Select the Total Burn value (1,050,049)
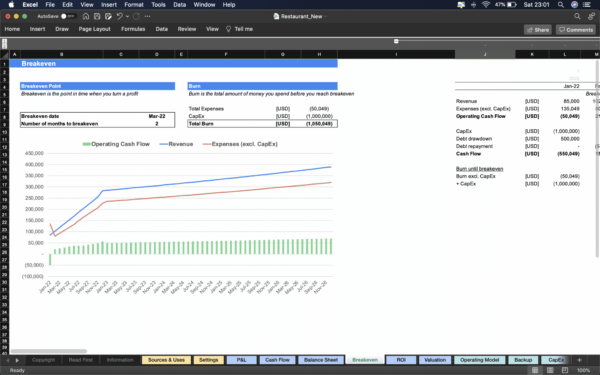 click(319, 124)
